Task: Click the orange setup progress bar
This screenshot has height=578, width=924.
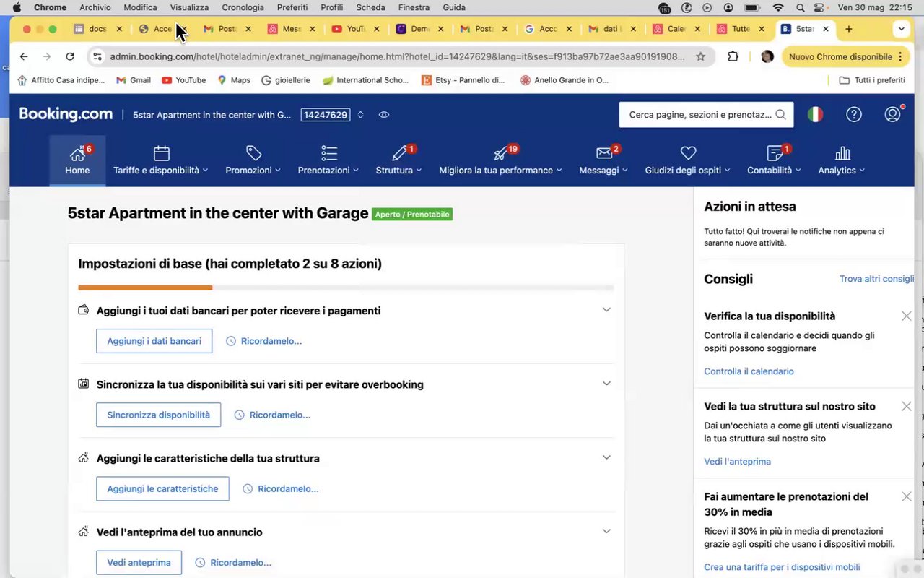Action: coord(145,288)
